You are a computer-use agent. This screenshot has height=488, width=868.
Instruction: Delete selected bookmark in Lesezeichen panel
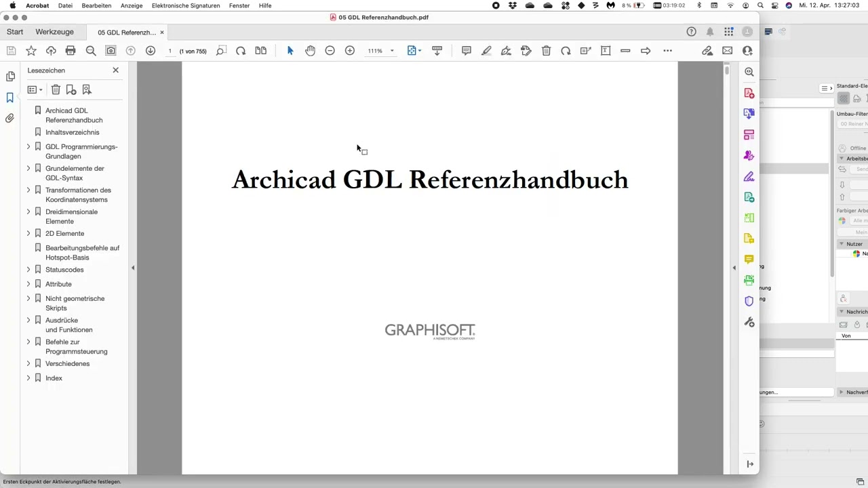coord(56,89)
